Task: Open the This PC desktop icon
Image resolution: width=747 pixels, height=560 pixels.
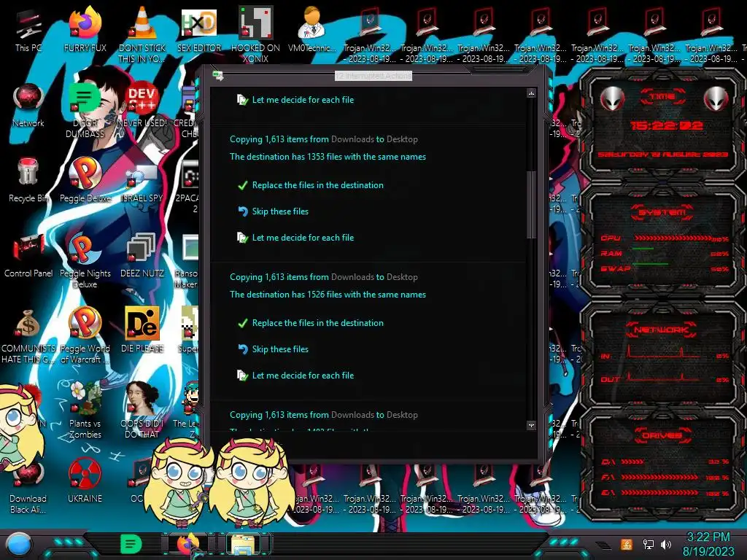Action: [28, 31]
